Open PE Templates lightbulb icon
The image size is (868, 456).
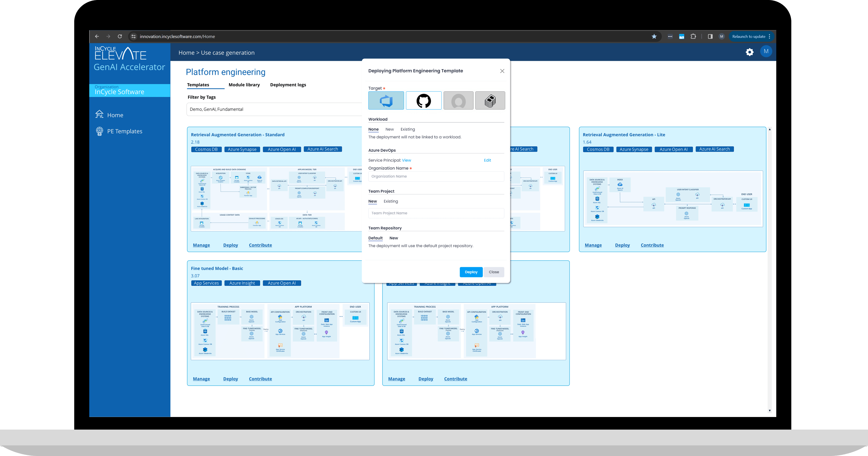[99, 131]
